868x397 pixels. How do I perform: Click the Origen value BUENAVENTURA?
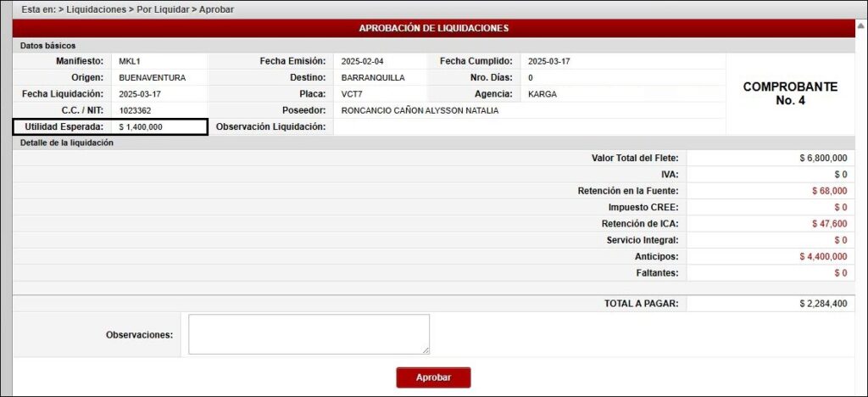[152, 78]
